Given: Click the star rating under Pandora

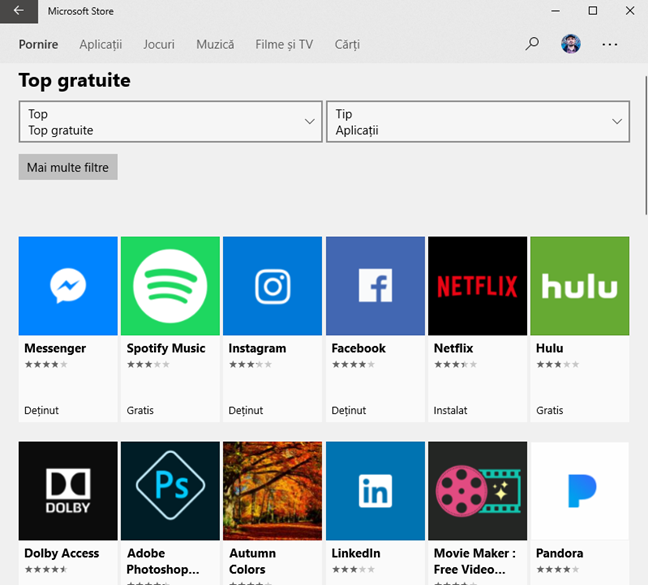Looking at the screenshot, I should [557, 569].
